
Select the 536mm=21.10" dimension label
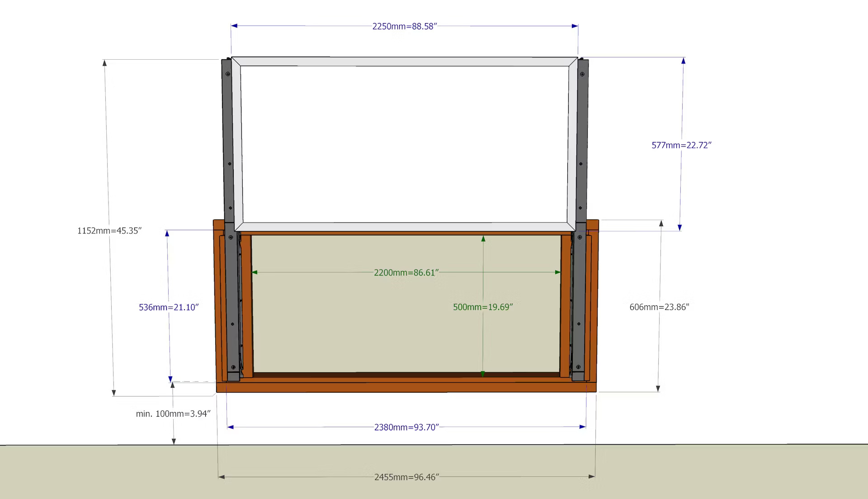point(169,307)
